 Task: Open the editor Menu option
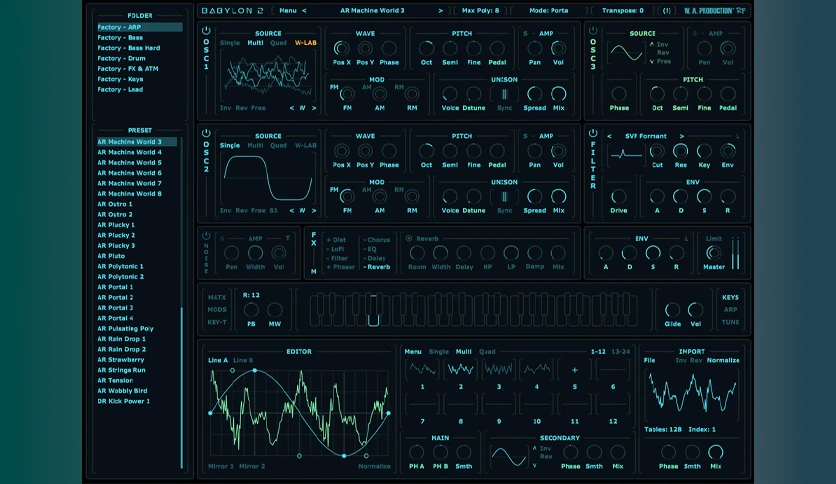[413, 352]
